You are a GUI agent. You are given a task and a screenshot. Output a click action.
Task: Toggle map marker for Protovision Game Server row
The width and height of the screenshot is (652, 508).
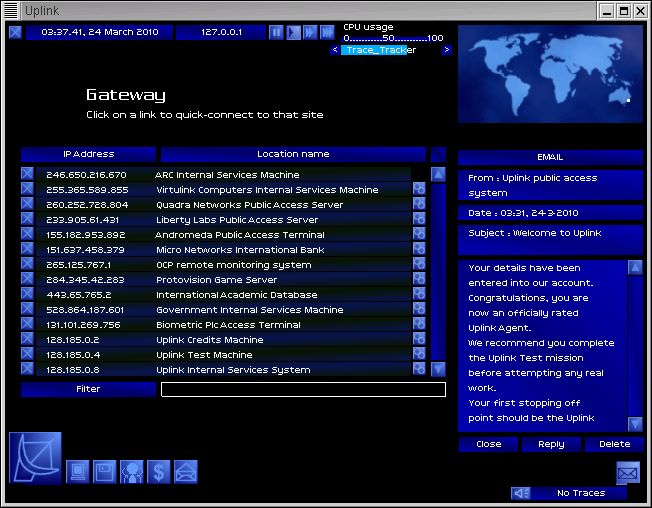[x=419, y=279]
